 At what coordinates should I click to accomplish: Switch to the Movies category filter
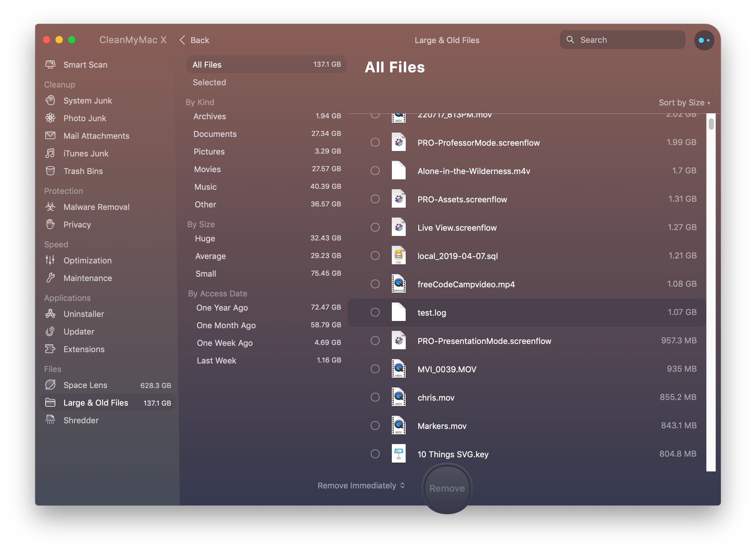[x=207, y=169]
